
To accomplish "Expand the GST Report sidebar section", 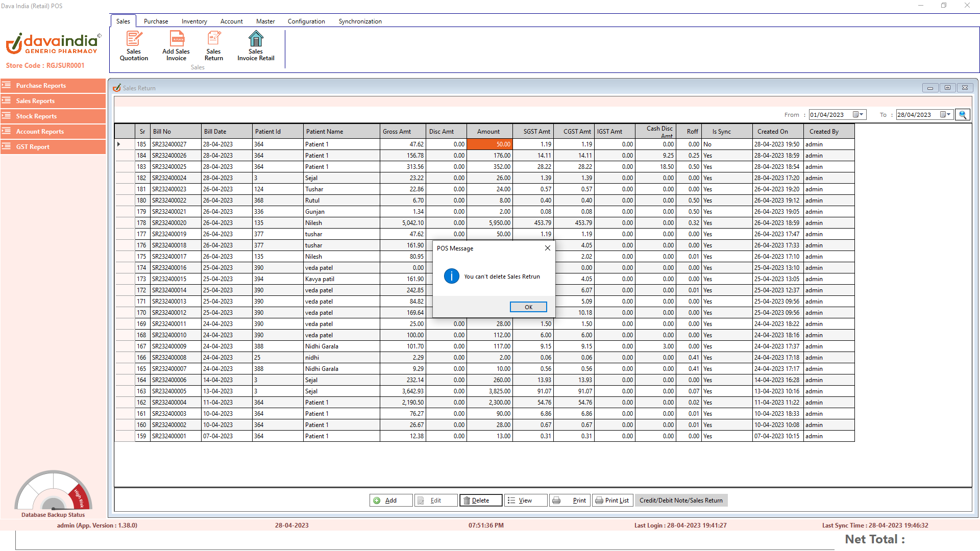I will tap(53, 147).
